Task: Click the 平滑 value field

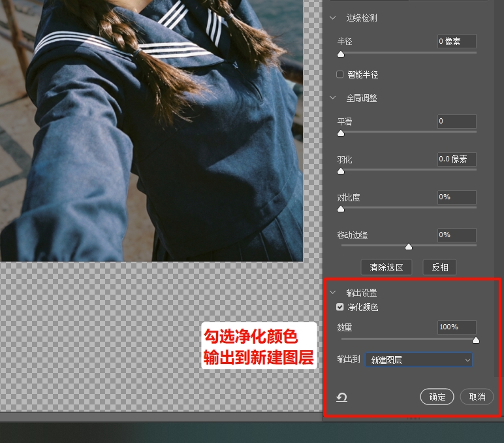Action: 457,122
